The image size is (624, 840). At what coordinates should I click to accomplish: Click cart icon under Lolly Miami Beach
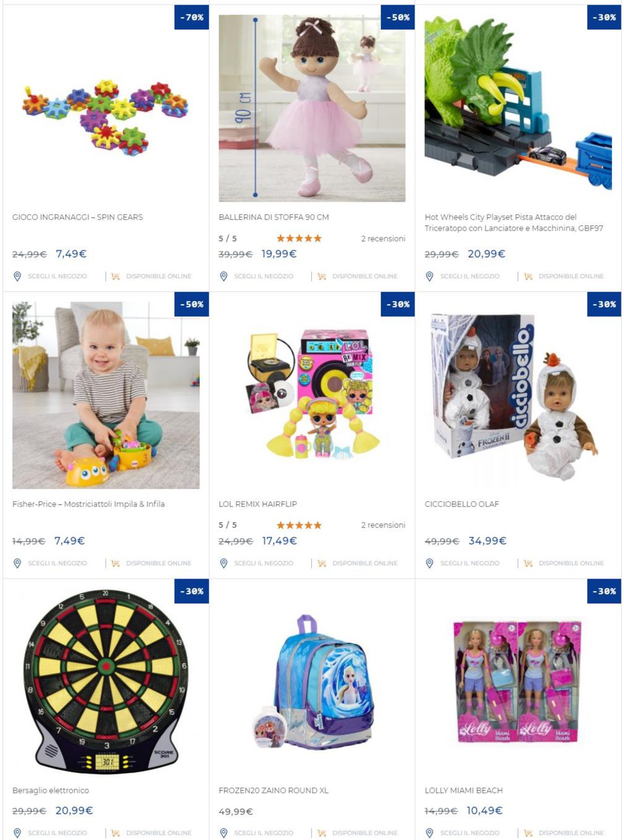pyautogui.click(x=528, y=833)
